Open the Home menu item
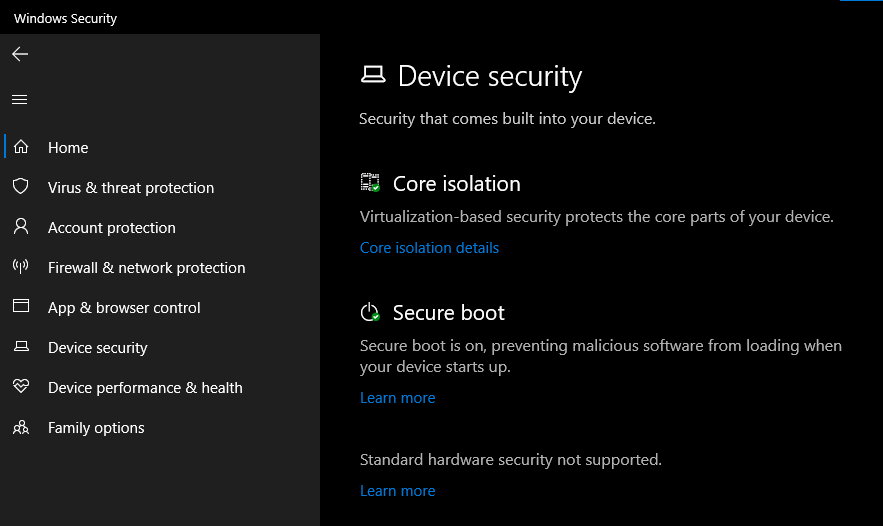The image size is (883, 526). 68,147
